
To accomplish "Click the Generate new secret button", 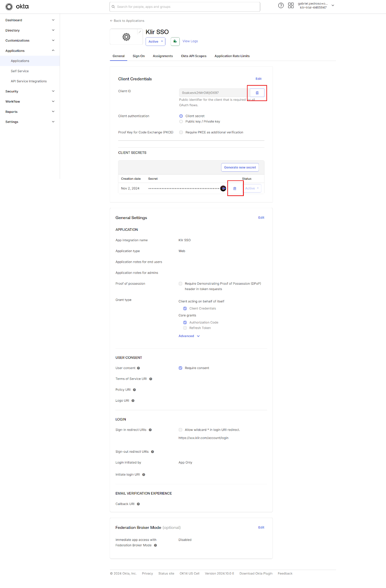I will pyautogui.click(x=240, y=168).
